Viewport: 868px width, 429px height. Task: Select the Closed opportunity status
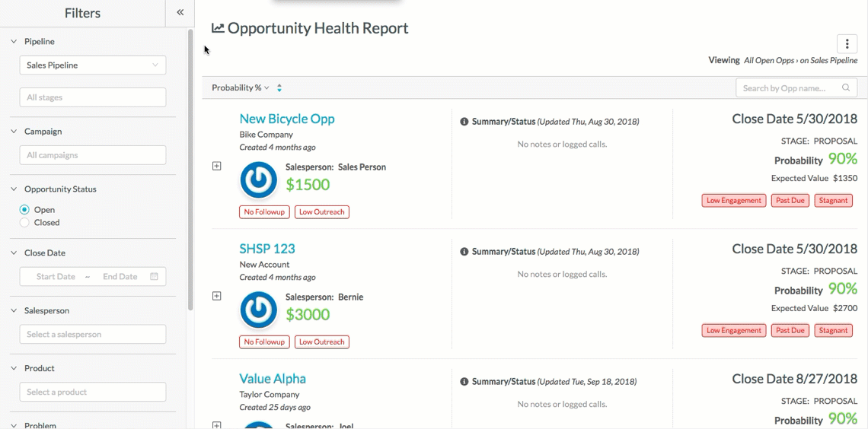click(x=24, y=222)
